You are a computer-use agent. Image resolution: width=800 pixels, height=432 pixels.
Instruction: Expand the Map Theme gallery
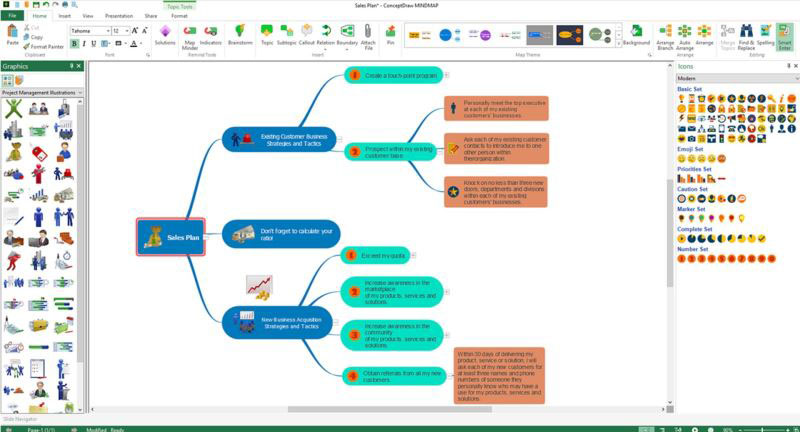point(619,44)
